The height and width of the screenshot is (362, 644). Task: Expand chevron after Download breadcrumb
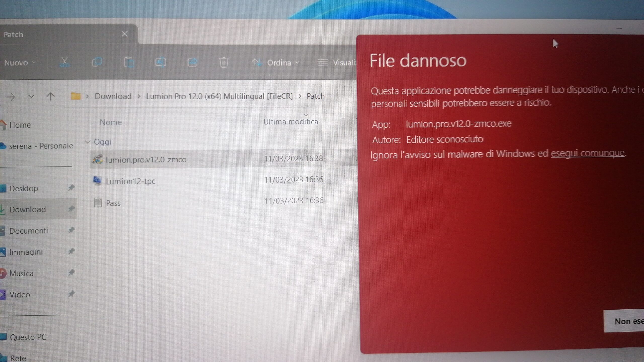(x=139, y=96)
